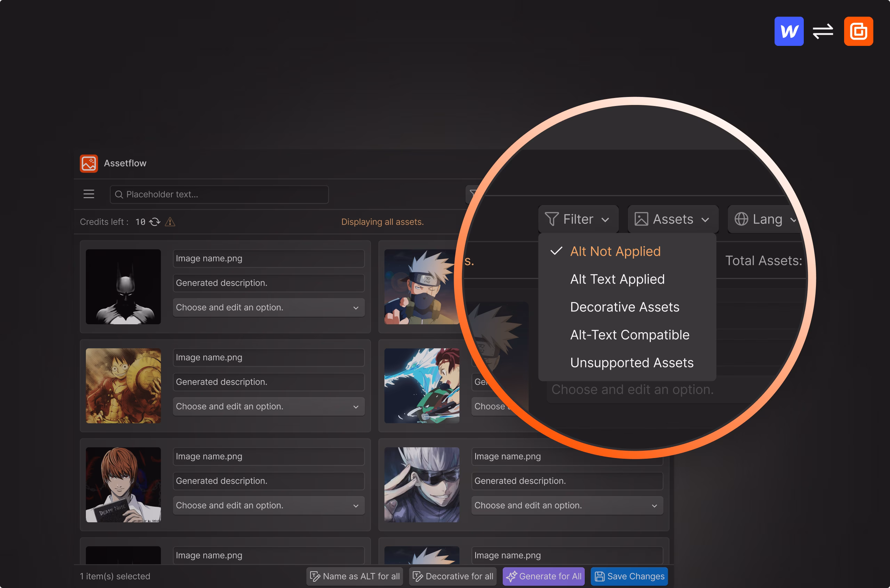Image resolution: width=890 pixels, height=588 pixels.
Task: Click the Placeholder text search field
Action: [x=219, y=194]
